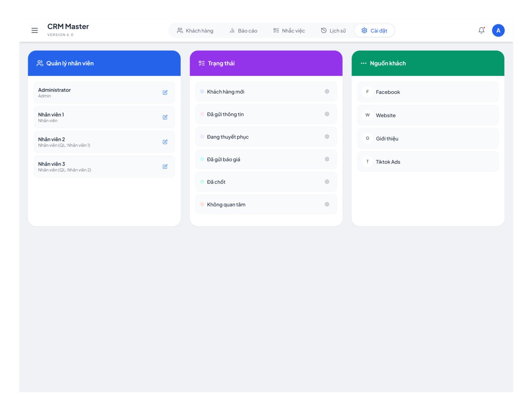Open settings gear for Đã chốt
The image size is (532, 411).
click(327, 182)
